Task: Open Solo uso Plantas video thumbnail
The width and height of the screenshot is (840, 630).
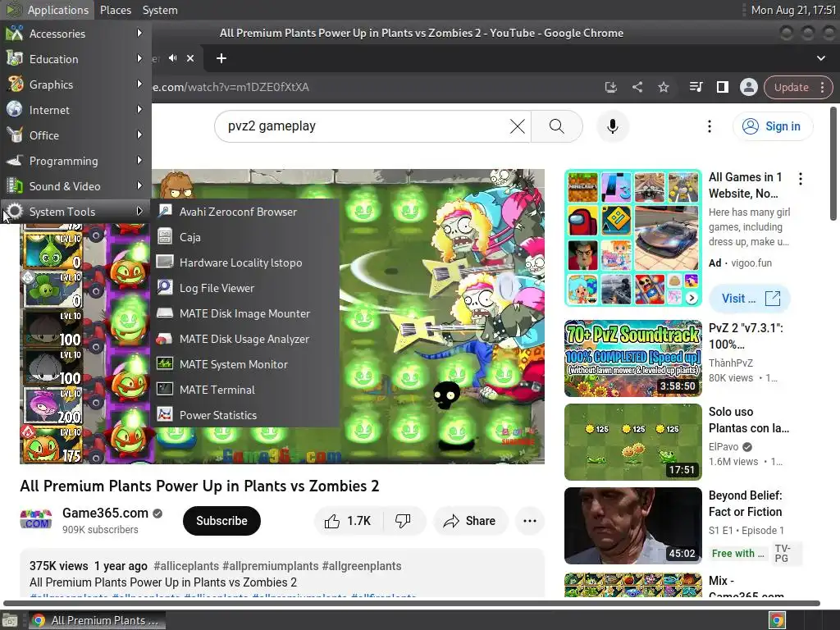Action: click(x=633, y=442)
